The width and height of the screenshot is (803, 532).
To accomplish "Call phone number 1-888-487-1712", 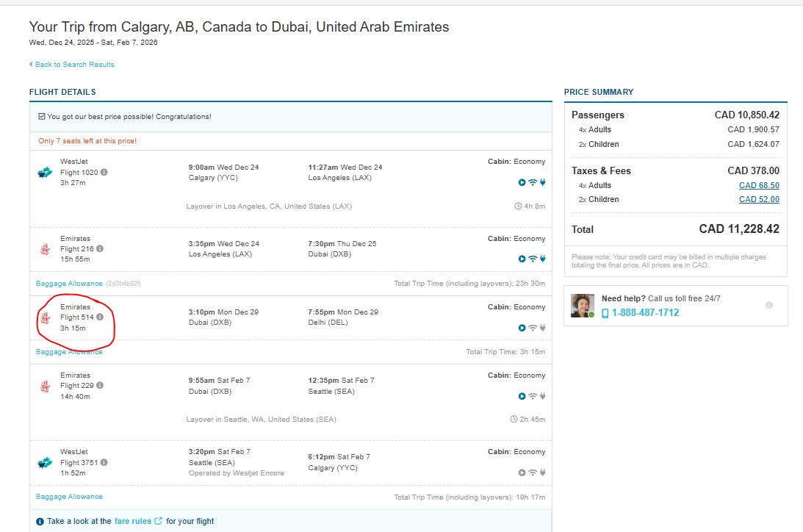I will (645, 313).
